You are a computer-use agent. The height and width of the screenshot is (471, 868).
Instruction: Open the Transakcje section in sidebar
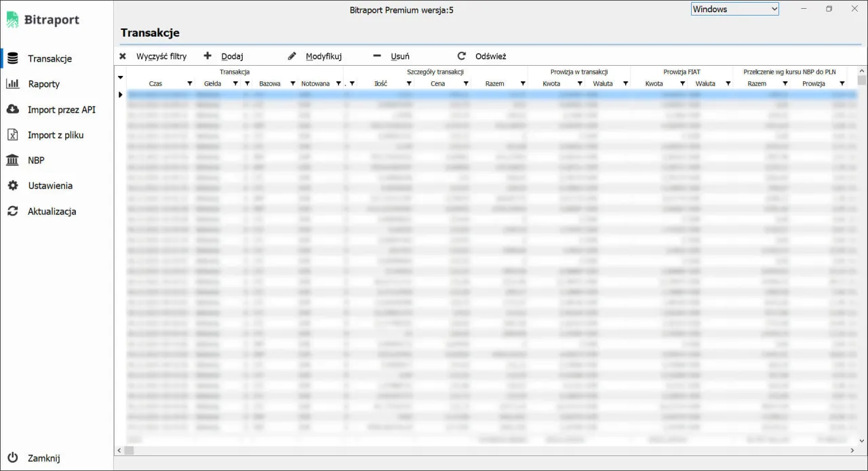click(x=50, y=59)
